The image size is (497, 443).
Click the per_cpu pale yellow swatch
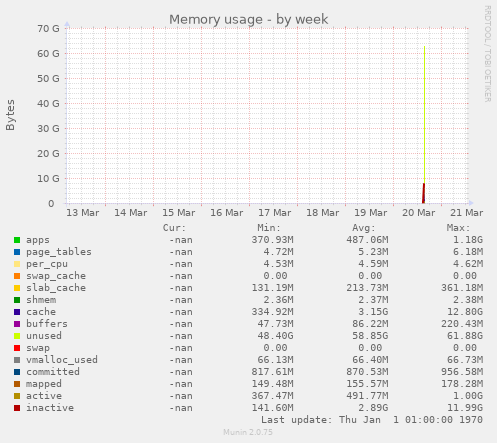17,264
